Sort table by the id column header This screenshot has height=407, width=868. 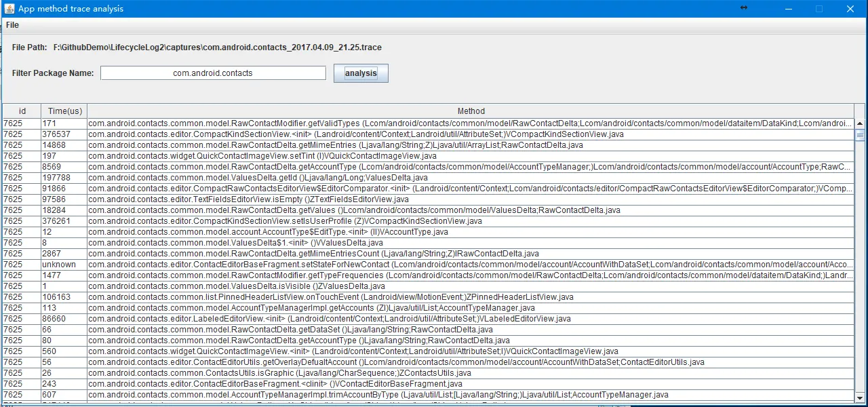point(22,111)
